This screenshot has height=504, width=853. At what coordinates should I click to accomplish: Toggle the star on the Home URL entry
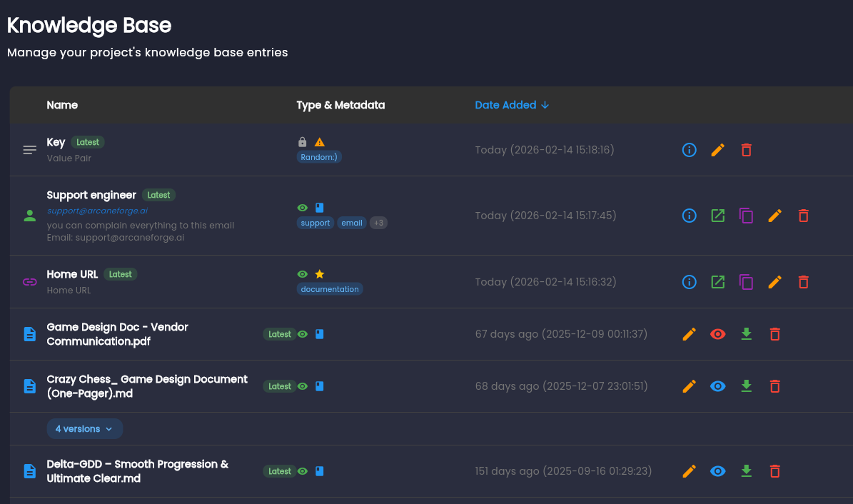319,273
